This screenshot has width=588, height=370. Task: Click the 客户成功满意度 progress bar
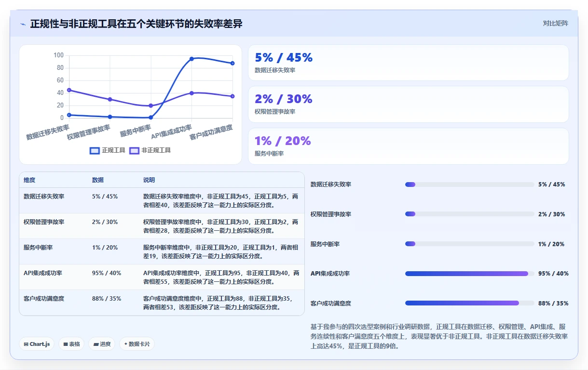(x=470, y=303)
